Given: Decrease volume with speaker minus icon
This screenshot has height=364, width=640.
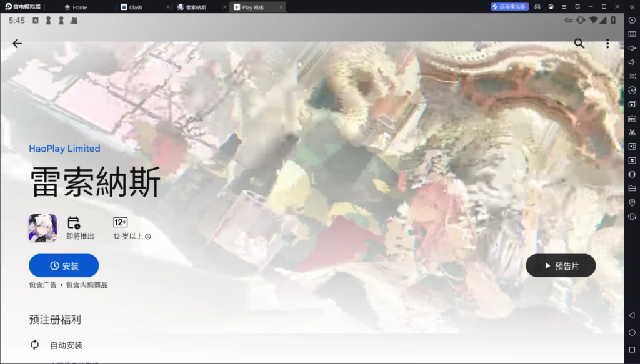Looking at the screenshot, I should click(632, 62).
